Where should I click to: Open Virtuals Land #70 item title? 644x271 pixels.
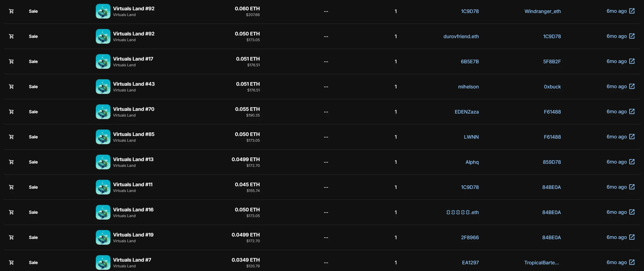(133, 109)
